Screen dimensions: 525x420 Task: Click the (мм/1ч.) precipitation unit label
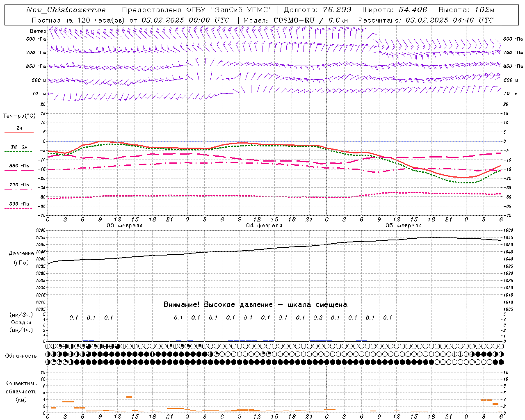click(21, 330)
